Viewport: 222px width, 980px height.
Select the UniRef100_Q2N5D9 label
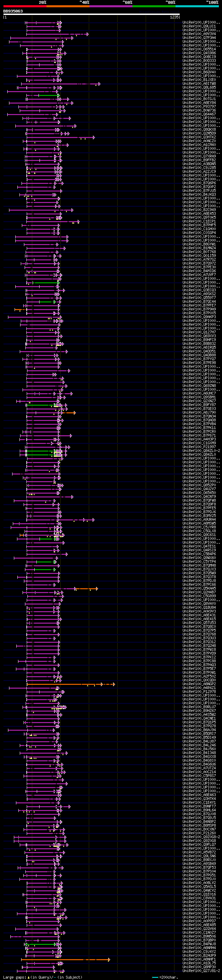click(x=199, y=133)
